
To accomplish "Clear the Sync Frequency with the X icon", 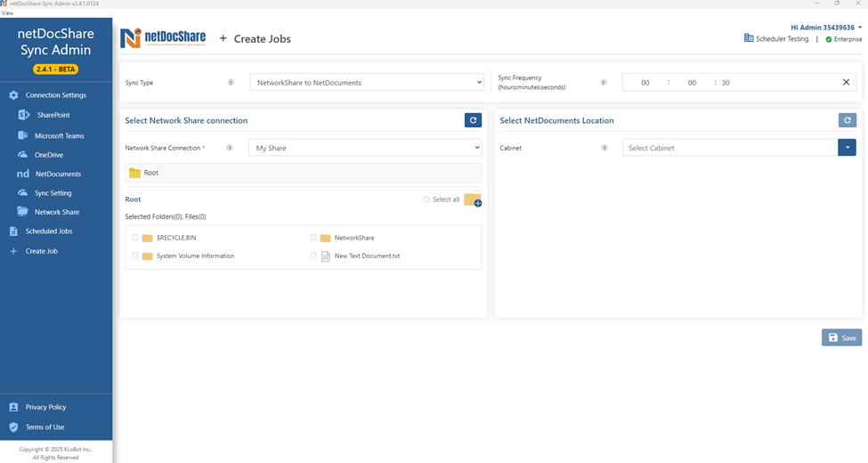I will pos(846,82).
